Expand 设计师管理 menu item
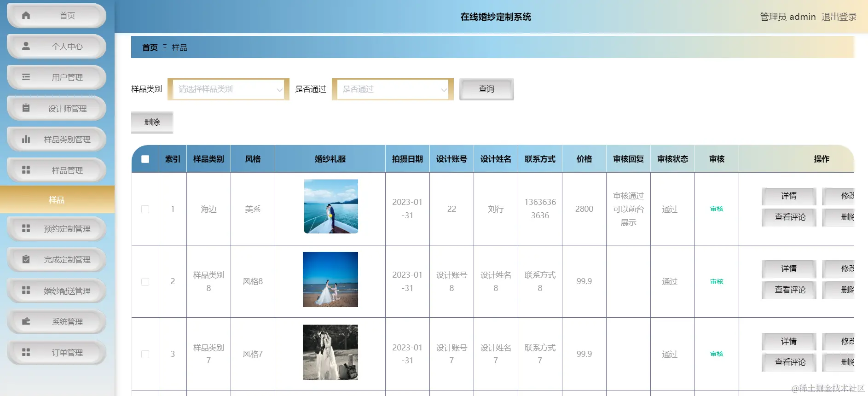Screen dimensions: 868x396 57,108
